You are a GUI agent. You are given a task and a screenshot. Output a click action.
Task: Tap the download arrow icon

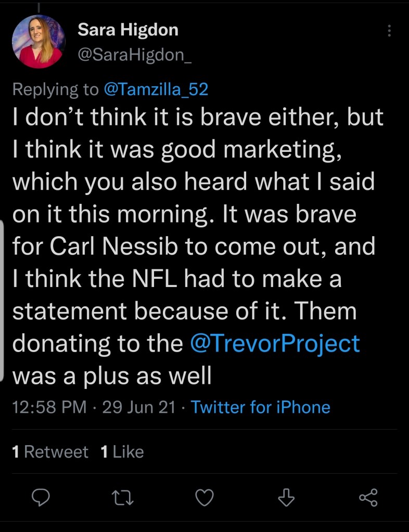(286, 498)
